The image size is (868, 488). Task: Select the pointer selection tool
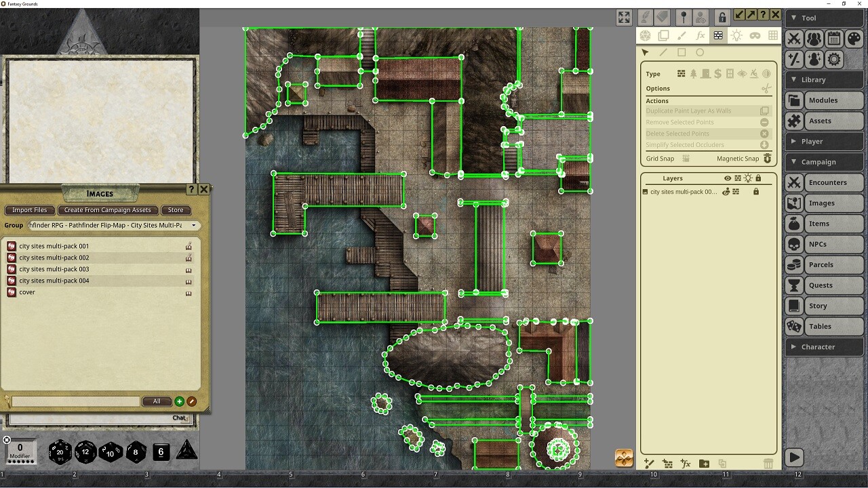tap(645, 52)
